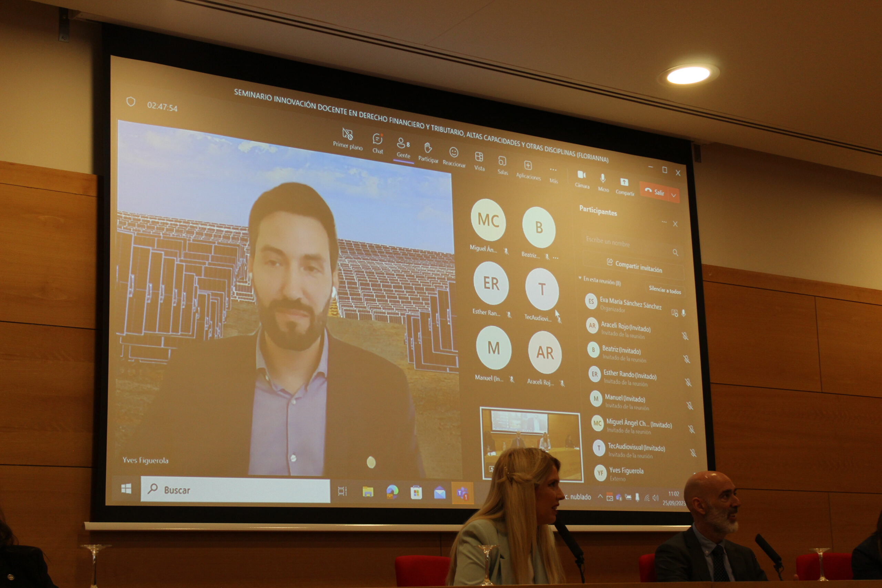This screenshot has height=588, width=882.
Task: Click the AR avatar tile for Araceli Roj...
Action: pyautogui.click(x=544, y=352)
